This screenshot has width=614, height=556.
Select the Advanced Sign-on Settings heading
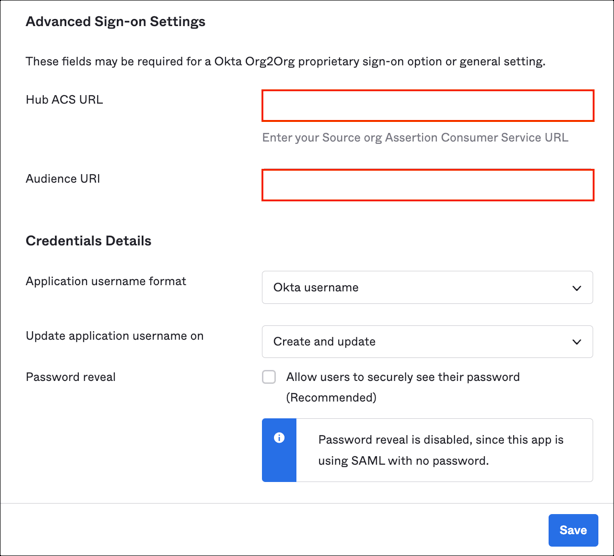[115, 21]
